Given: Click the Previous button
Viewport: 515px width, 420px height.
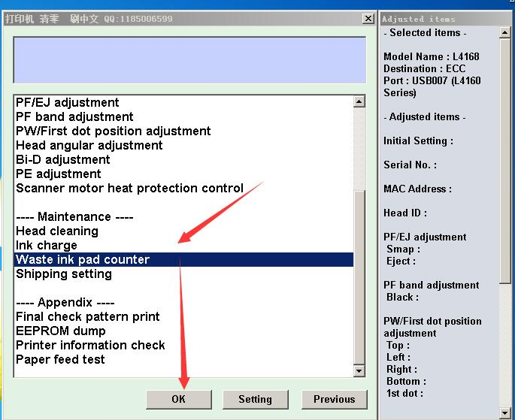Looking at the screenshot, I should [334, 399].
